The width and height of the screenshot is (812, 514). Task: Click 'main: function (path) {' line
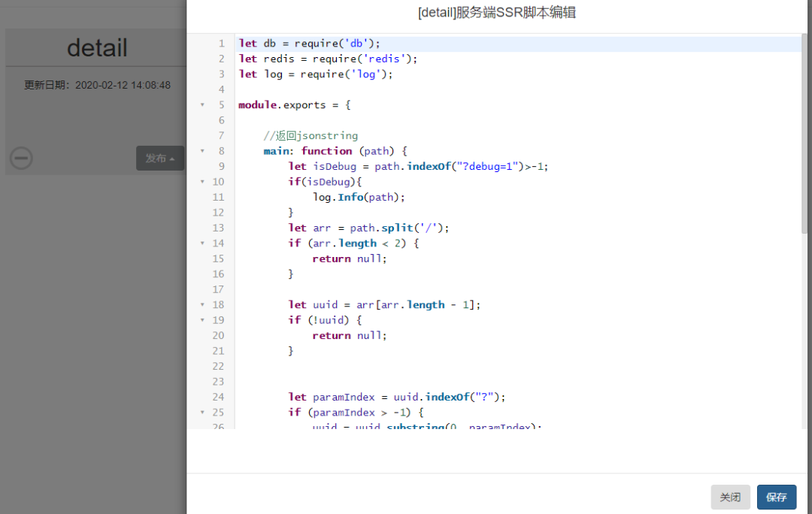335,150
